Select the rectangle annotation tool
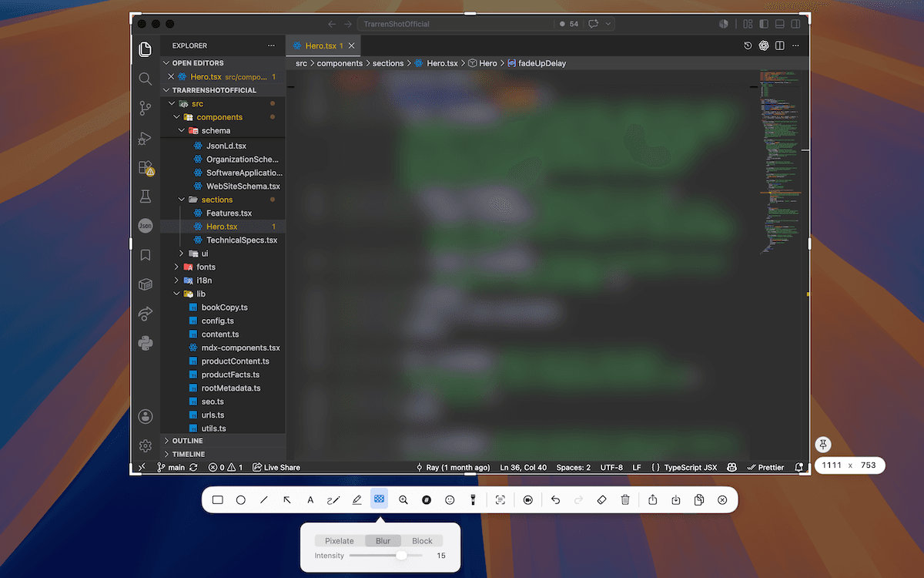The image size is (924, 578). 218,500
